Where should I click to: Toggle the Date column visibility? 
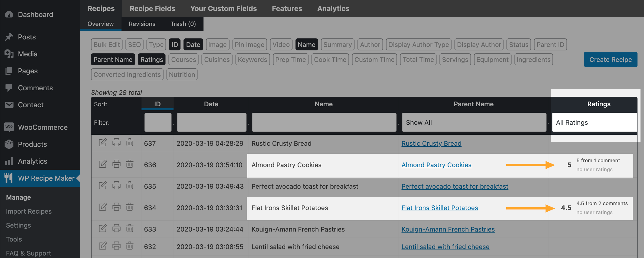point(193,45)
